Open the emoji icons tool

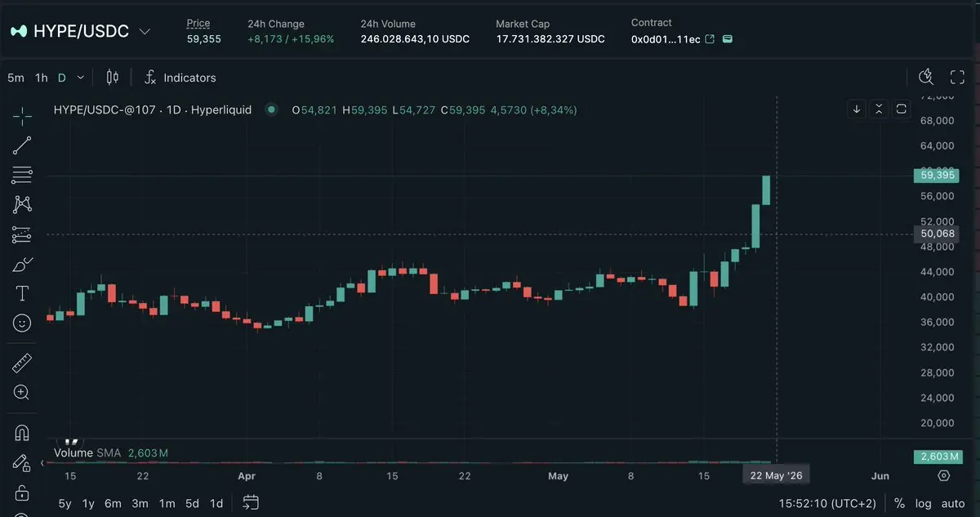point(22,323)
